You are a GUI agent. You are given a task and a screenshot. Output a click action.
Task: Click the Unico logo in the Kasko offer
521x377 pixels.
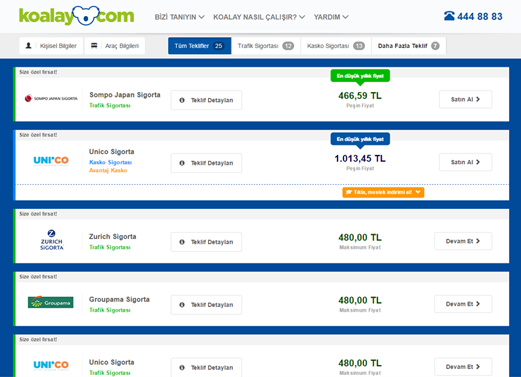[51, 161]
